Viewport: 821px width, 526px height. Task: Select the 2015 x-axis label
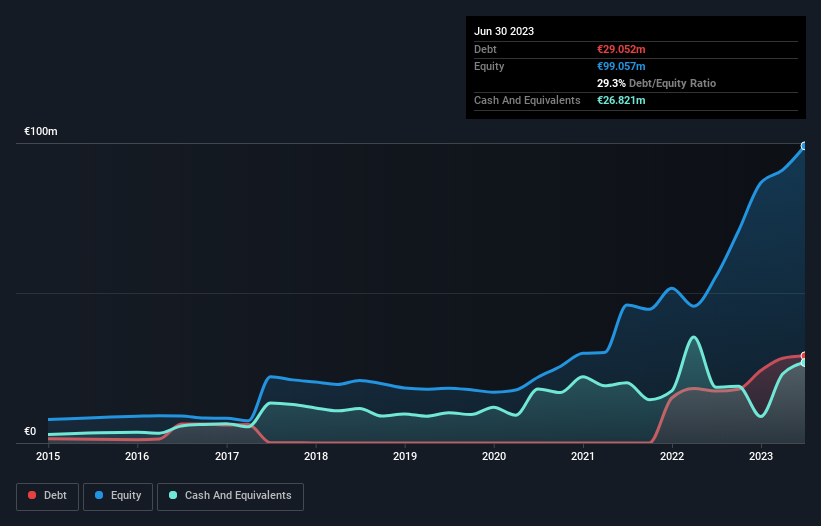tap(48, 456)
